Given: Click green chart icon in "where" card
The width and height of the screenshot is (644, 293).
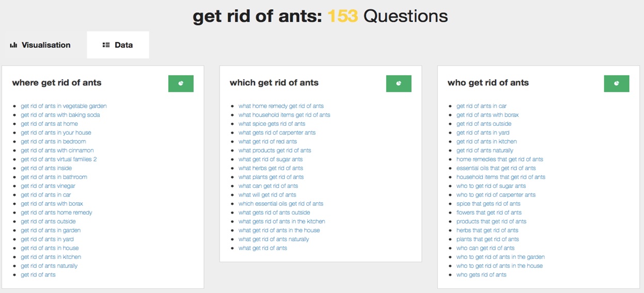Looking at the screenshot, I should [x=181, y=84].
